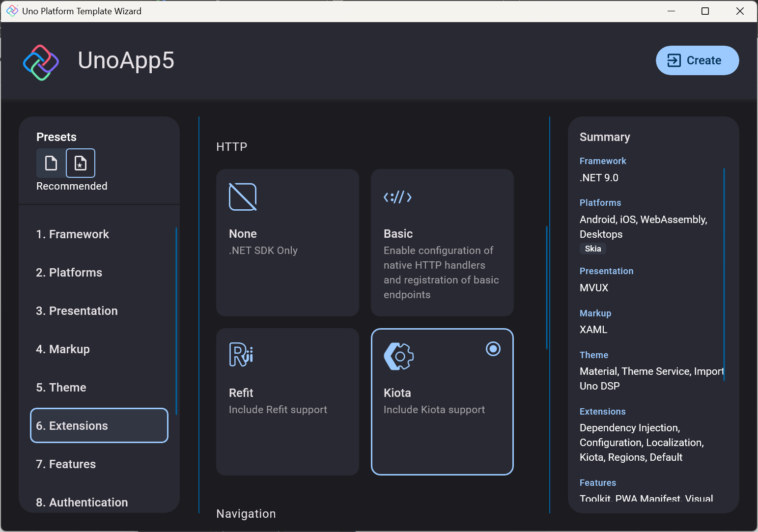Screen dimensions: 758x532
Task: Click the UnoApp5 project name
Action: click(126, 61)
